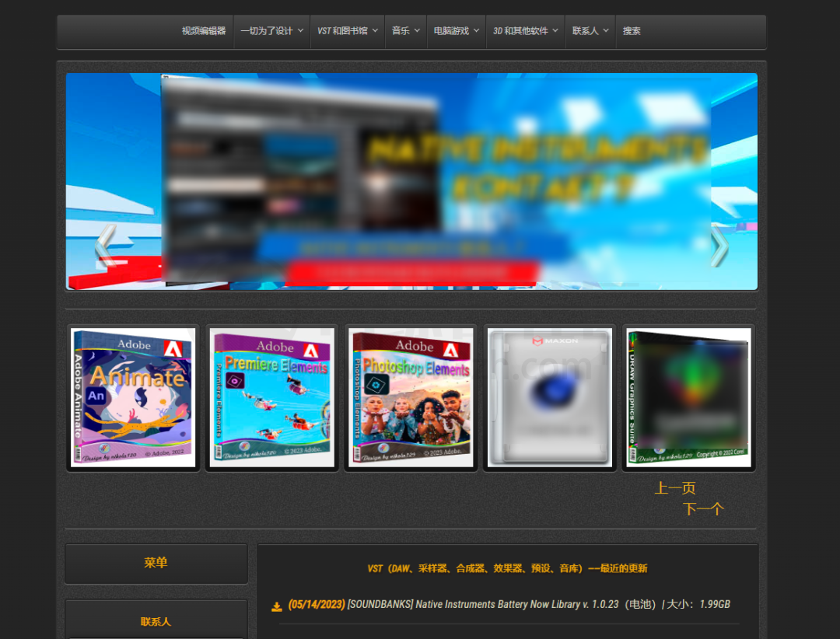Viewport: 840px width, 639px height.
Task: Click the 搜索 nav item
Action: pyautogui.click(x=632, y=31)
